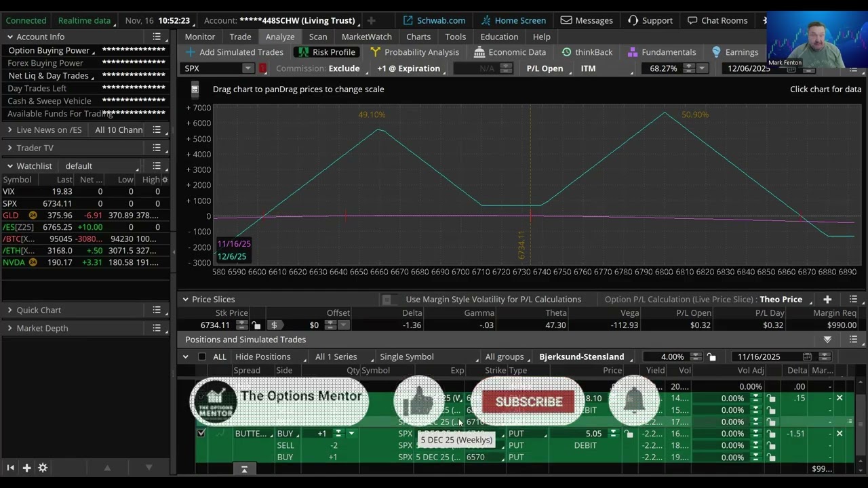Viewport: 868px width, 488px height.
Task: Open the Quick Chart gadget menu
Action: tap(157, 310)
